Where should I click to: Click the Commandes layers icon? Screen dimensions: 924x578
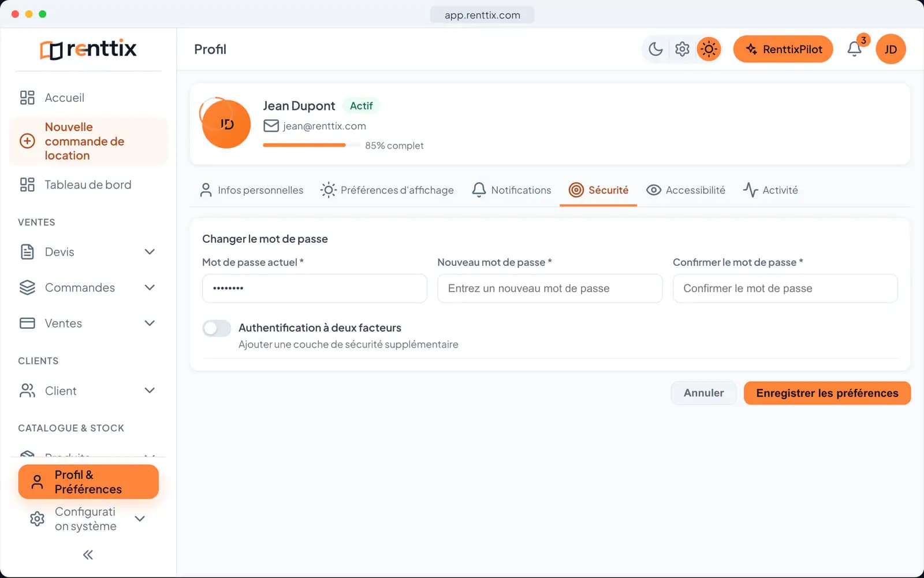click(27, 287)
